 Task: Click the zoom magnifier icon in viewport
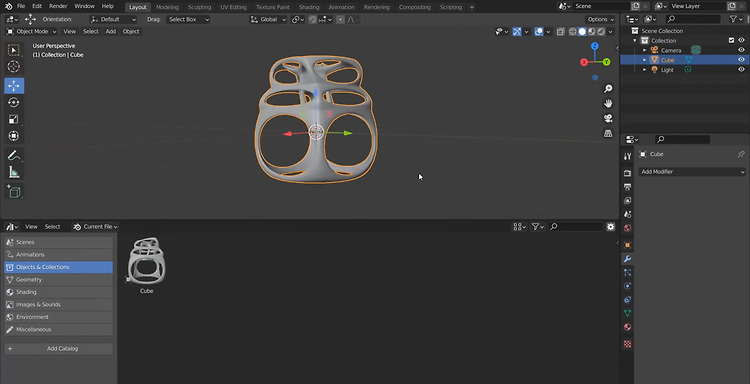tap(608, 89)
